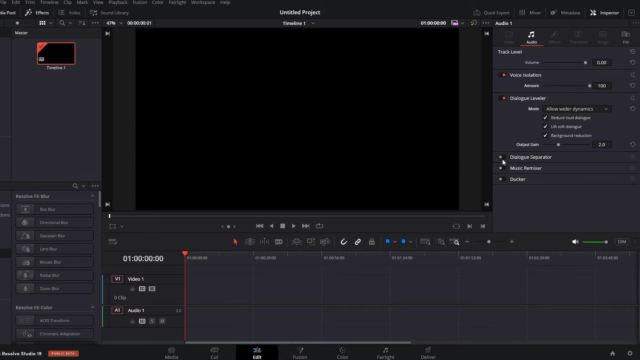Uncheck Reduce loud dialogue checkbox
Image resolution: width=640 pixels, height=360 pixels.
pyautogui.click(x=545, y=118)
